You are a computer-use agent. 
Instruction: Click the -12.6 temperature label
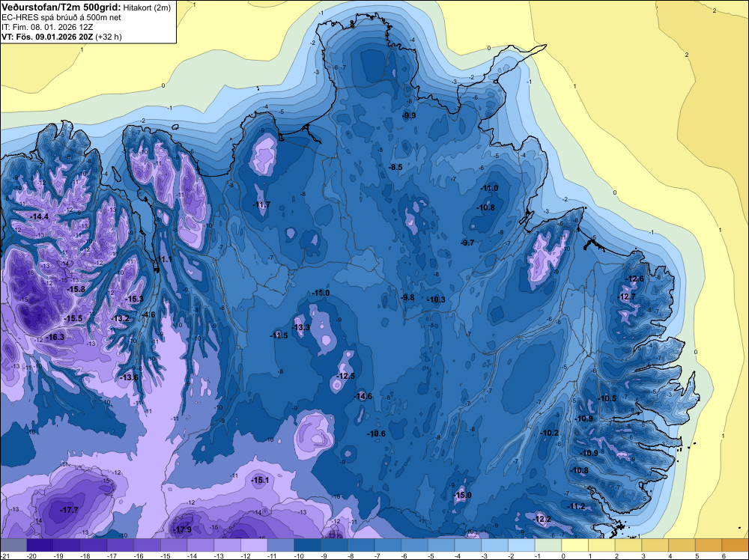click(x=635, y=279)
